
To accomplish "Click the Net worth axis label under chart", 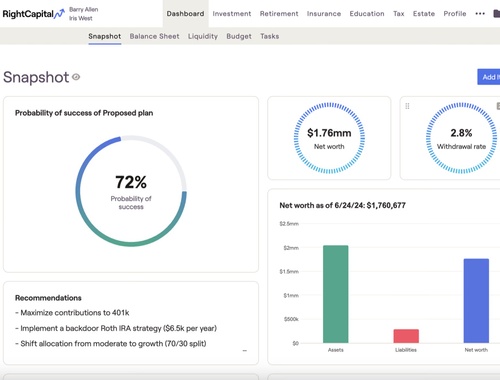I will 476,350.
